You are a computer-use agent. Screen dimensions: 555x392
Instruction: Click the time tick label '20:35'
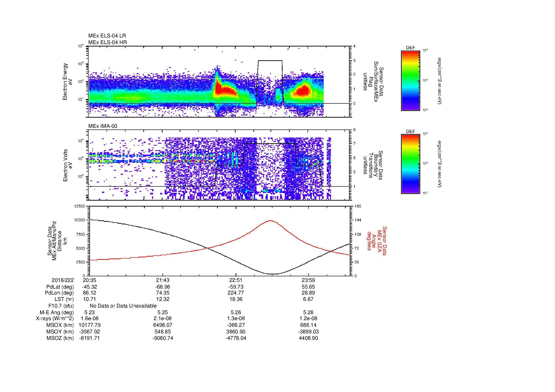(89, 280)
